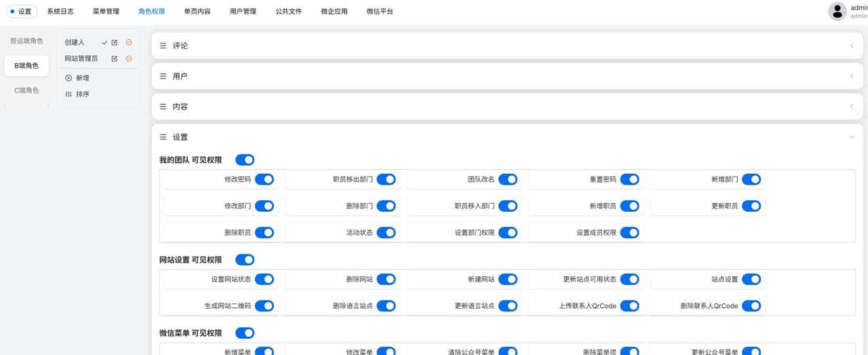The width and height of the screenshot is (868, 355).
Task: Toggle 微信菜单 可见权限 switch
Action: (245, 333)
